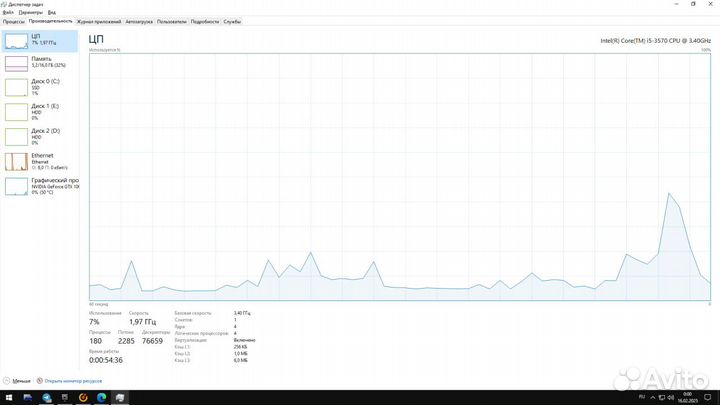
Task: Open the Параметры menu
Action: click(x=30, y=12)
